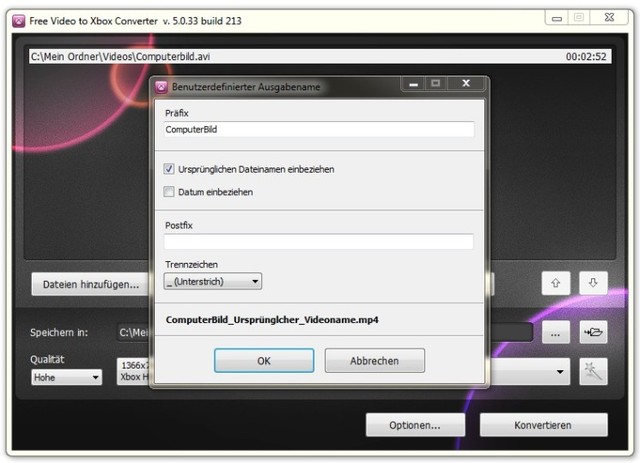Click into the Präfix text field
This screenshot has width=640, height=463.
click(318, 130)
